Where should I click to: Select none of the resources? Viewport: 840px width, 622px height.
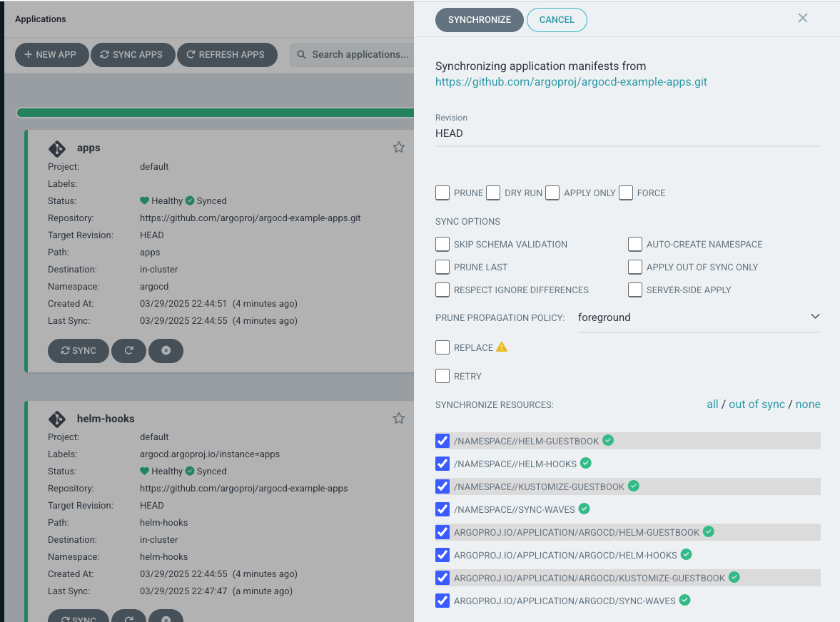pos(808,404)
